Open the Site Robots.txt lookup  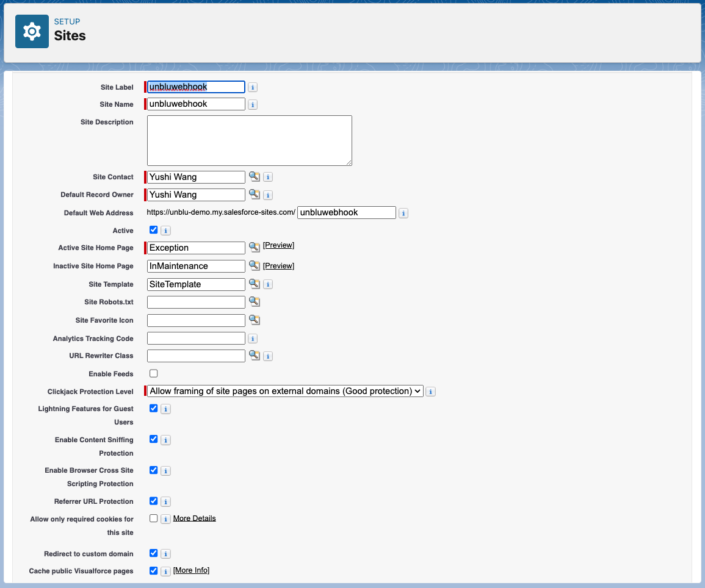[x=254, y=301]
